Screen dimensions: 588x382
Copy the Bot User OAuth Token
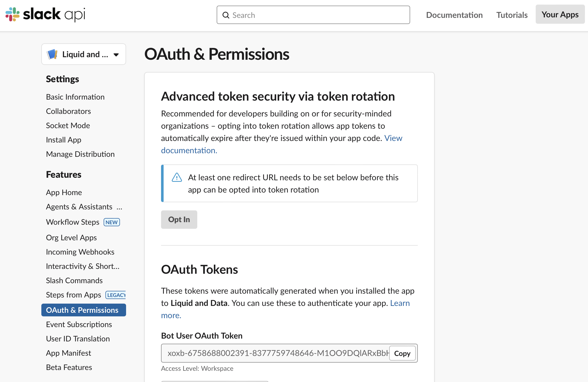tap(402, 353)
